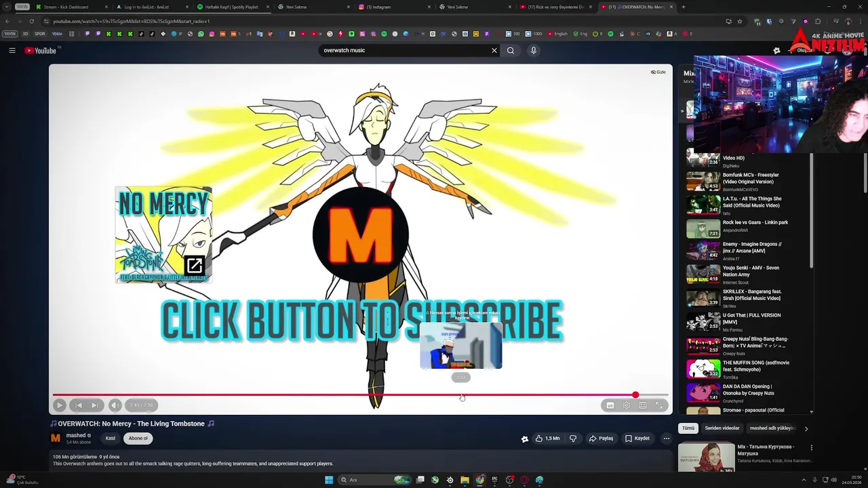Open video player settings gear

point(627,405)
